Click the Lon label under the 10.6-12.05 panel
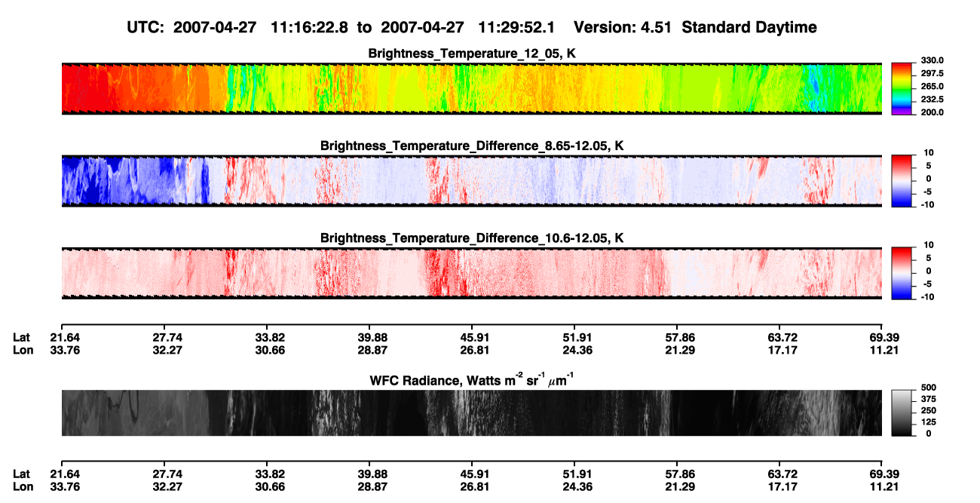The width and height of the screenshot is (980, 503). pos(22,350)
